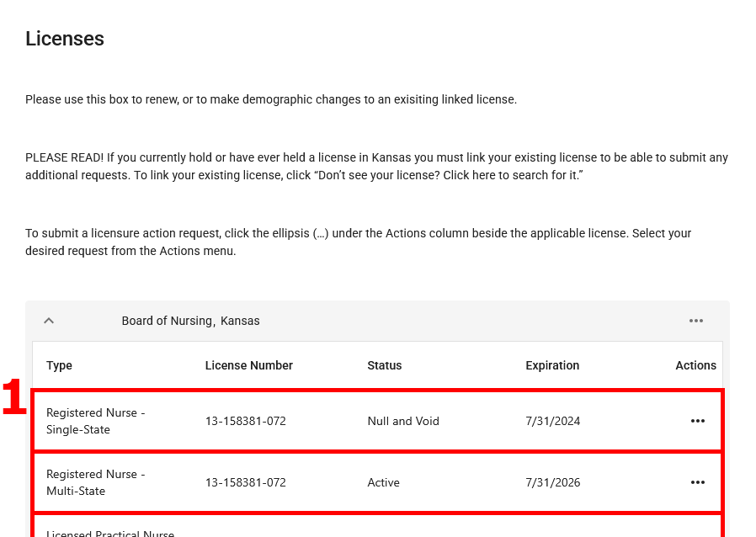Click the Null and Void status text
The width and height of the screenshot is (756, 537).
pyautogui.click(x=403, y=421)
